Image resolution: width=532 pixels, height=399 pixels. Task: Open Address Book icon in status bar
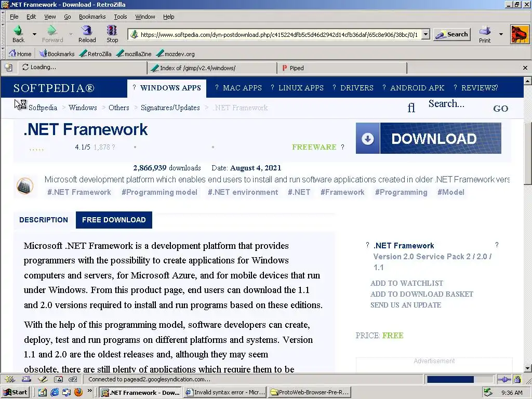pos(58,379)
